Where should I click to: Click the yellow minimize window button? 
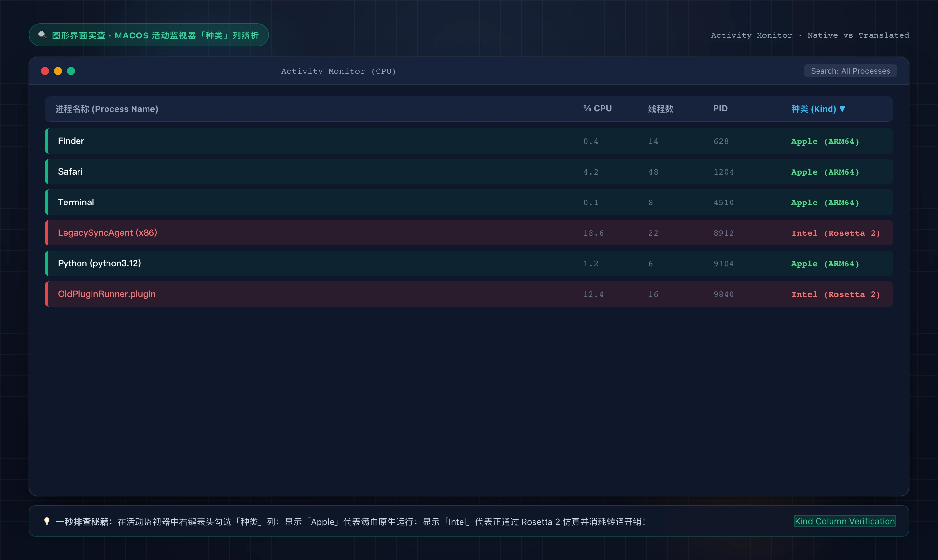coord(58,71)
